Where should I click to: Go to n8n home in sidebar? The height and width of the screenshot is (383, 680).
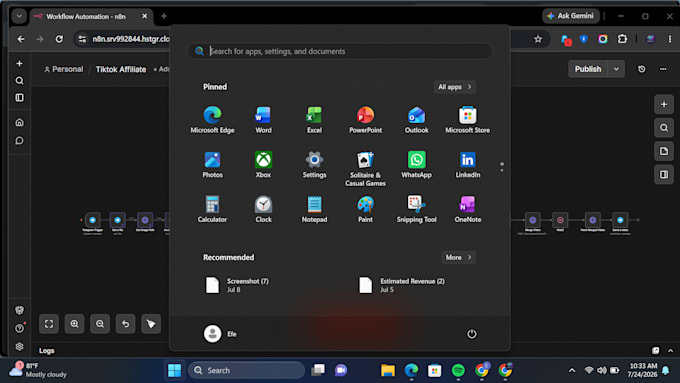20,122
